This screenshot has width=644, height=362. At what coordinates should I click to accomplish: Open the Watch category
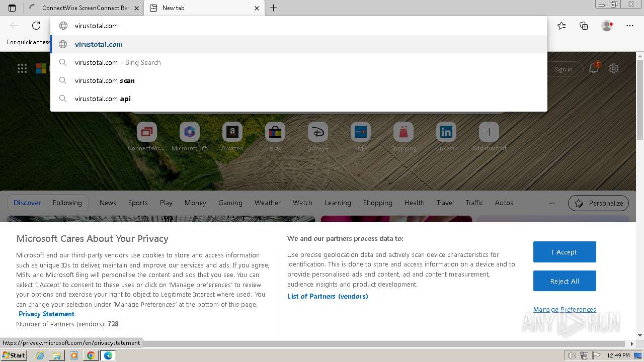[302, 203]
